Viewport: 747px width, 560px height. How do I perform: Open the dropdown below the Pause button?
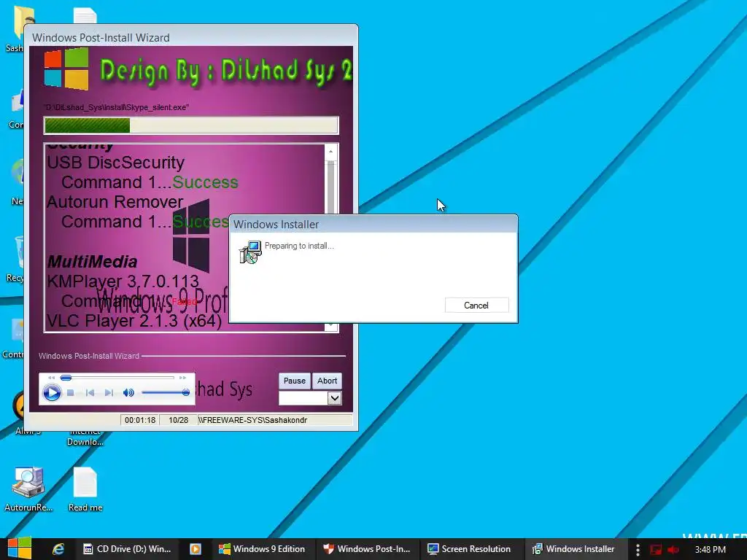(x=334, y=398)
